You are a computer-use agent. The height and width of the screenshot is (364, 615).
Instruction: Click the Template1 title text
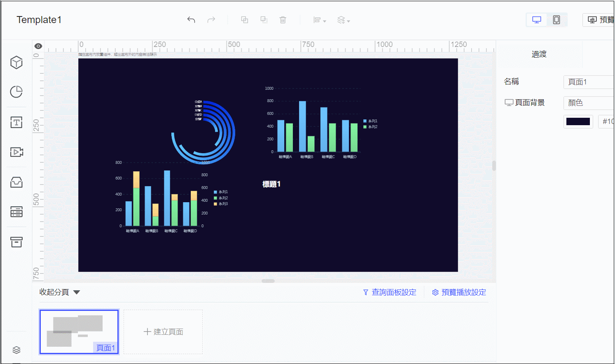(x=39, y=20)
